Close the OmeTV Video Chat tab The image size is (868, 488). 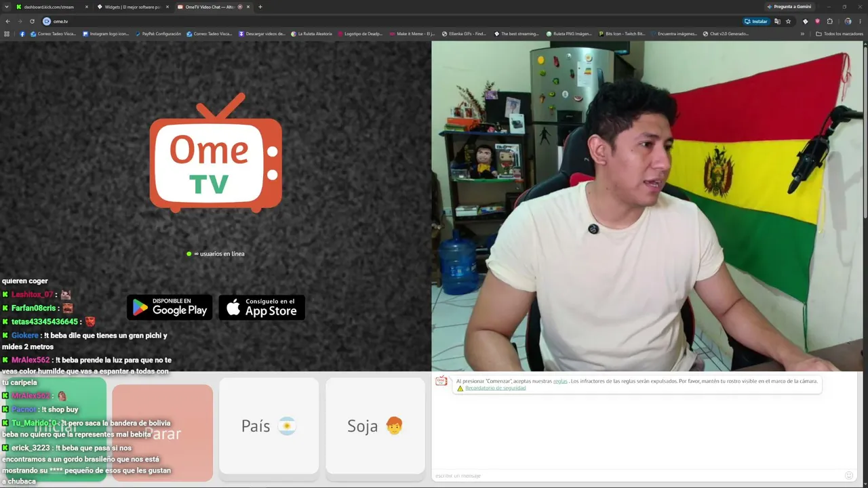tap(248, 7)
